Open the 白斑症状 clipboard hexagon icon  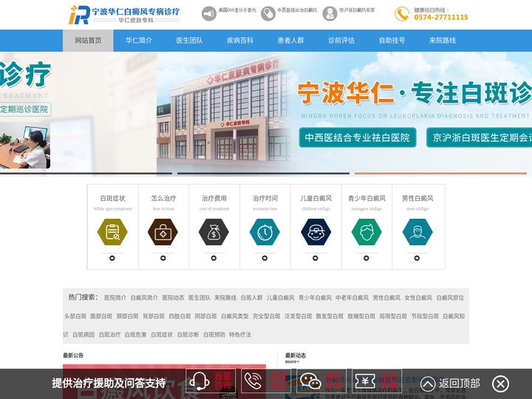[112, 232]
